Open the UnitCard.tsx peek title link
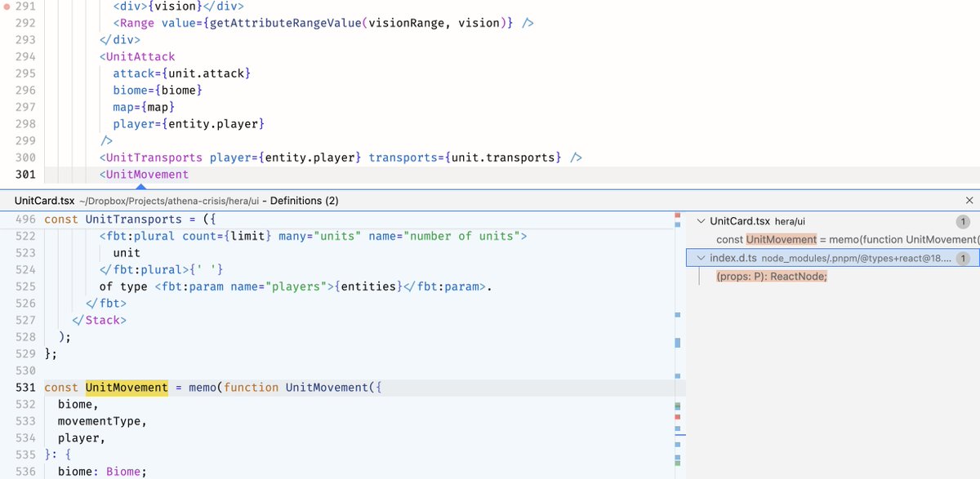The image size is (980, 479). point(45,201)
